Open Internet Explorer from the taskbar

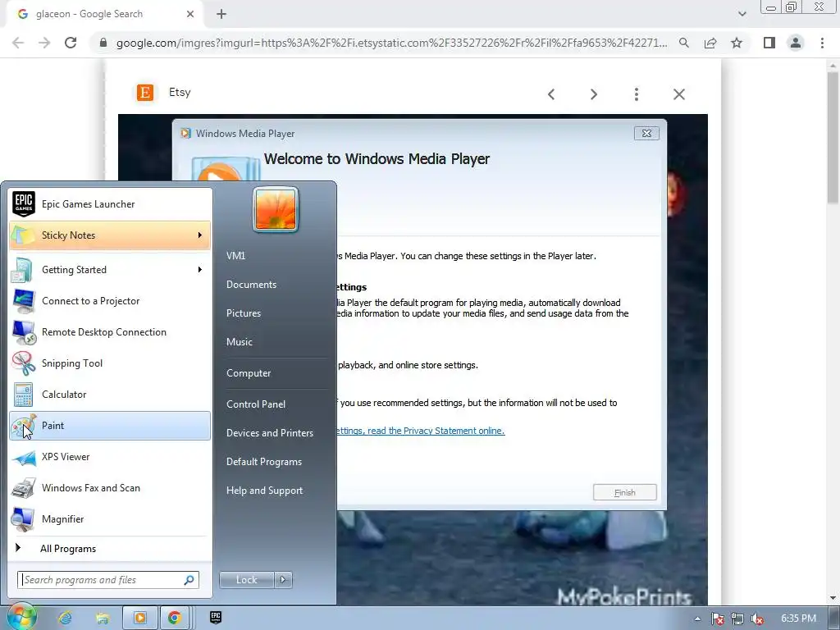(x=66, y=618)
